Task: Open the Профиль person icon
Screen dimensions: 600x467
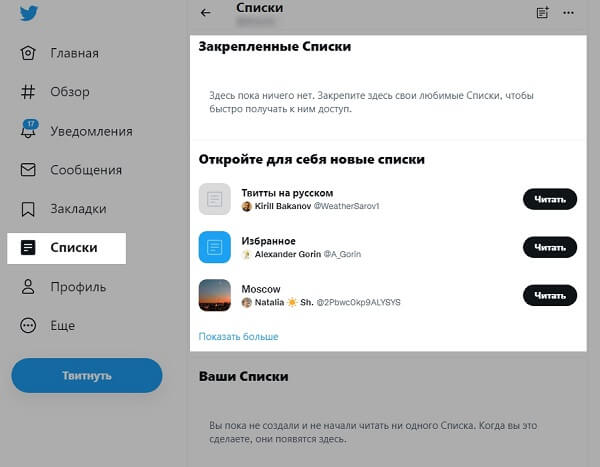Action: coord(28,287)
